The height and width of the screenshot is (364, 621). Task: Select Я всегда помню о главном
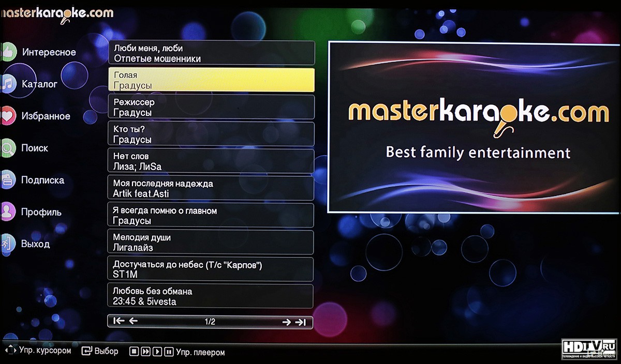pyautogui.click(x=211, y=215)
